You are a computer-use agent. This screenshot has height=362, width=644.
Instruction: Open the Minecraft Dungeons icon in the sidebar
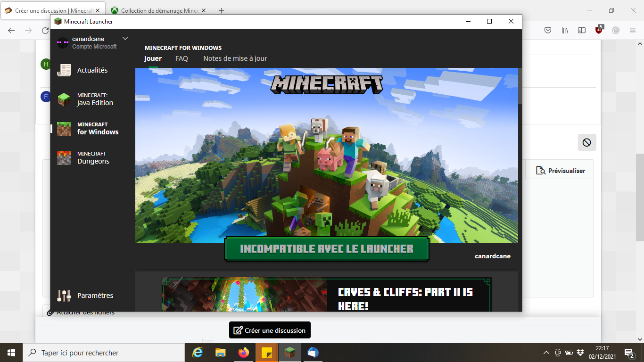[64, 158]
